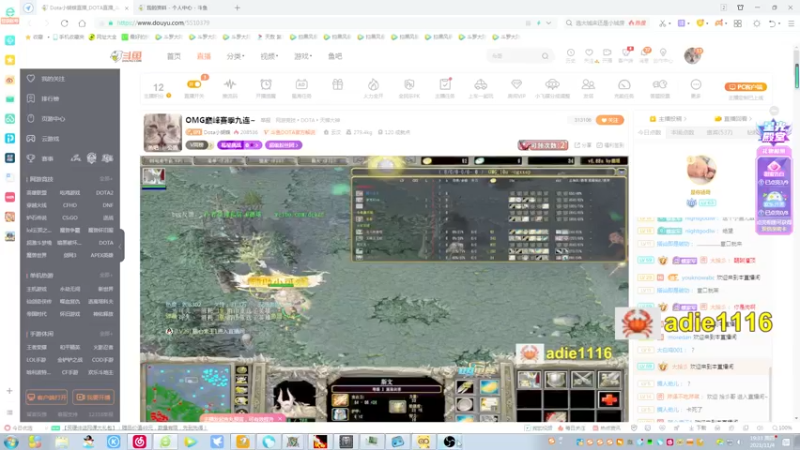The image size is (800, 450).
Task: Click the 客户端打开 button in sidebar
Action: point(46,397)
